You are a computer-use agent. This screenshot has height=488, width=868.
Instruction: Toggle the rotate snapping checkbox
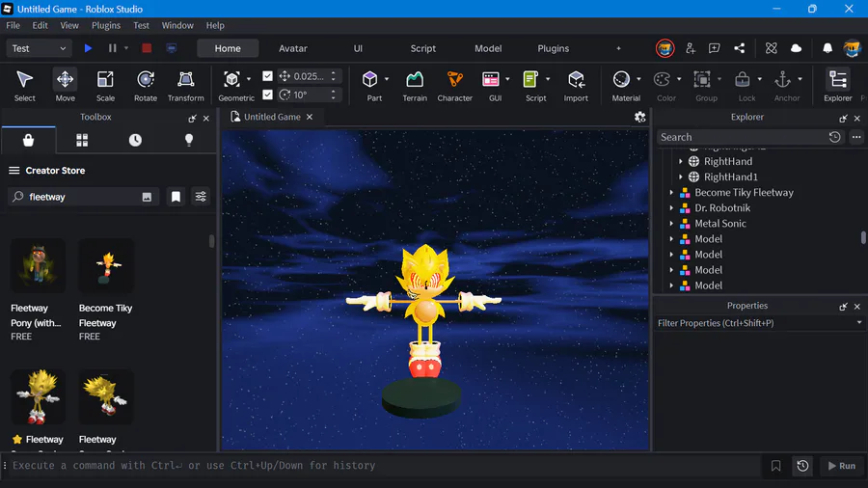267,95
